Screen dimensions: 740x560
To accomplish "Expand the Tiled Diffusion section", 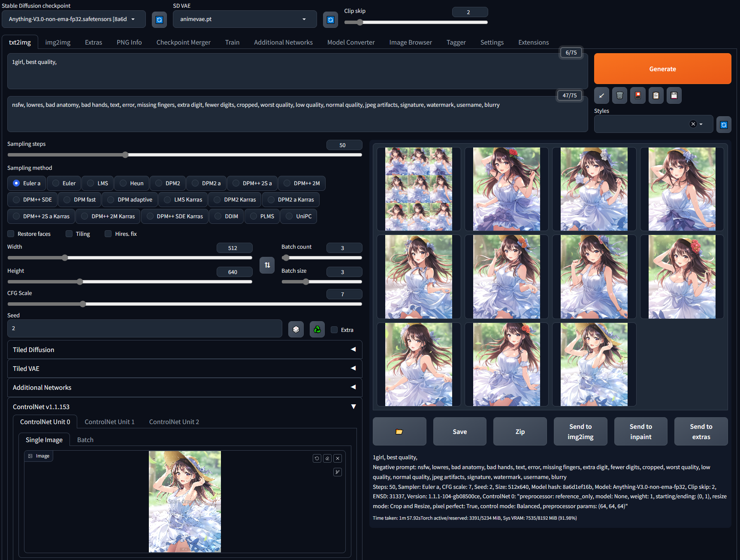I will coord(184,349).
